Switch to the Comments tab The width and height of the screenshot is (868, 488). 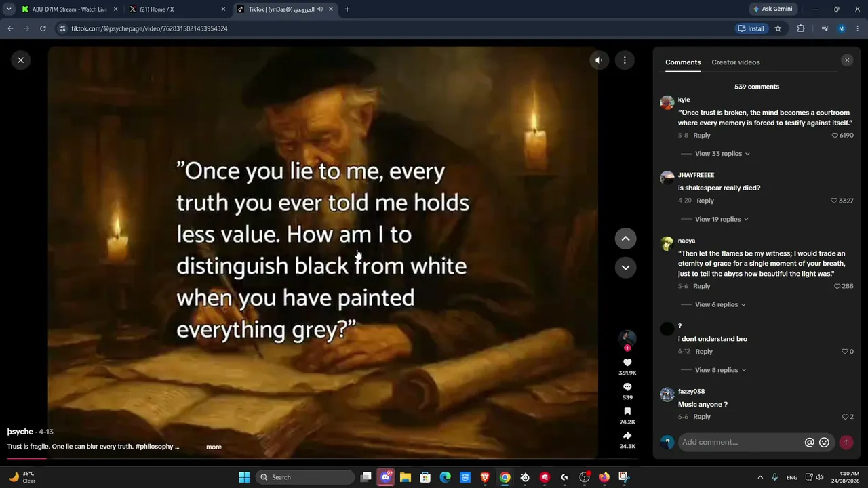pyautogui.click(x=683, y=62)
